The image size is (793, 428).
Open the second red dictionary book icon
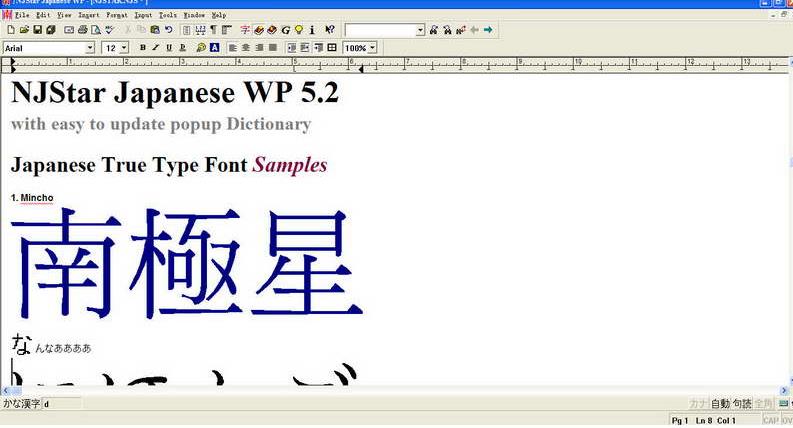[x=272, y=30]
